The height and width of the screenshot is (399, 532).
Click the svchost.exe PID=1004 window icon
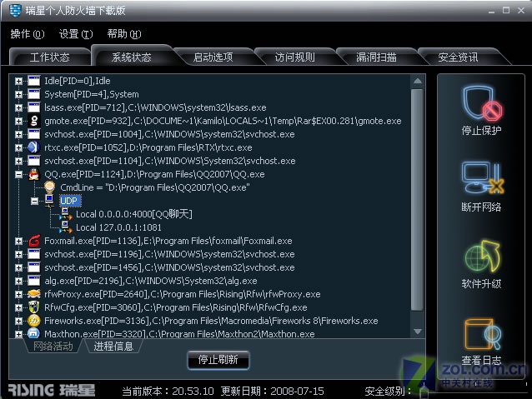click(34, 134)
